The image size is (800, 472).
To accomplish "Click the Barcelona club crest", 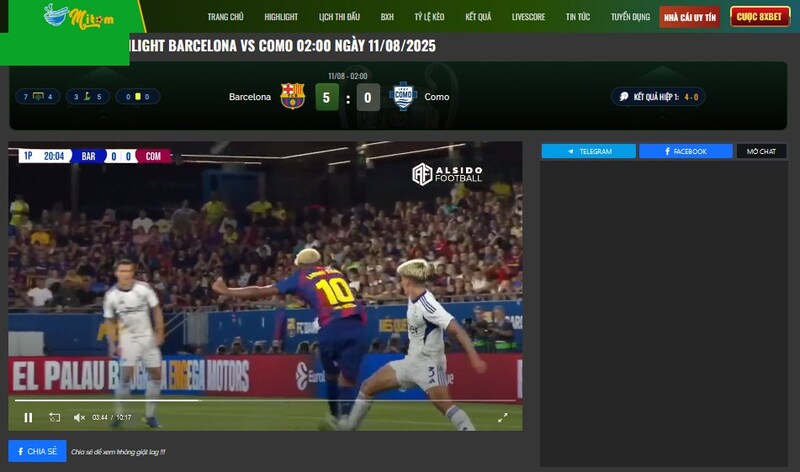I will click(x=292, y=96).
